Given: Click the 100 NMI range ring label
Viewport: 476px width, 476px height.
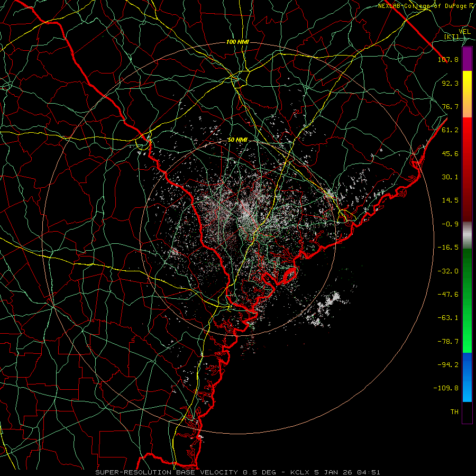Looking at the screenshot, I should (x=237, y=42).
